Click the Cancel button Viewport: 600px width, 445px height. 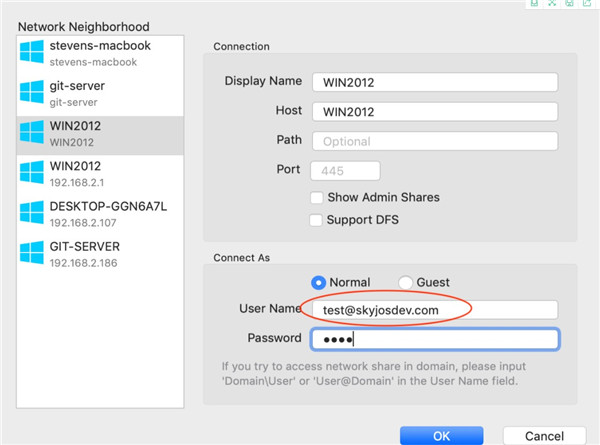tap(545, 435)
